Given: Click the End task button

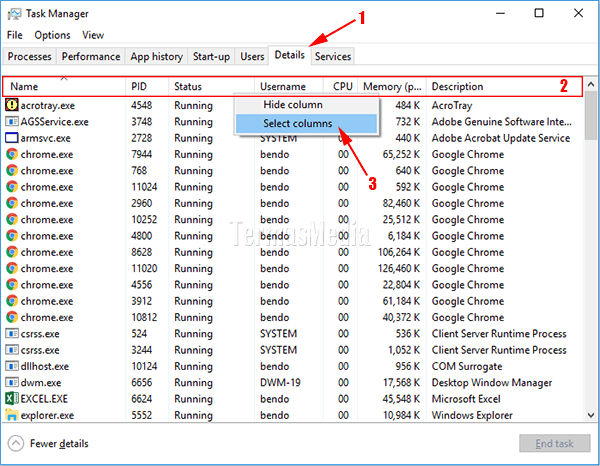Looking at the screenshot, I should 554,443.
